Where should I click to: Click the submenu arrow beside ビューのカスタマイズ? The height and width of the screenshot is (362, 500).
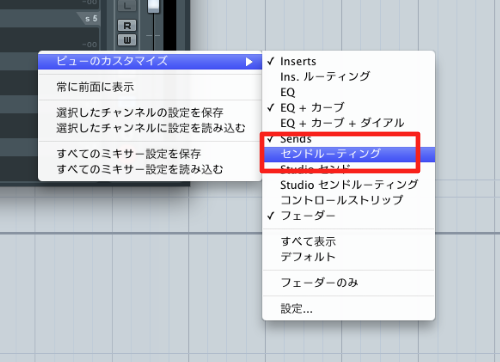(249, 62)
